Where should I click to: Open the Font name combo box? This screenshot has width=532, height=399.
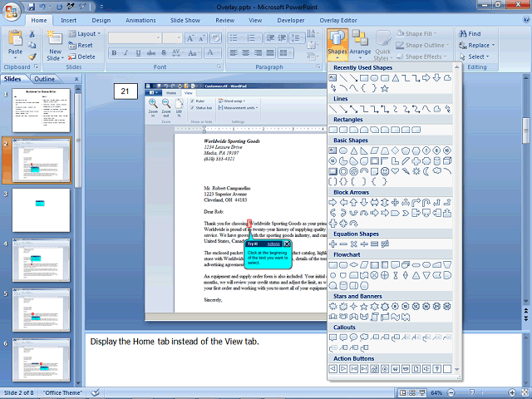pos(135,38)
